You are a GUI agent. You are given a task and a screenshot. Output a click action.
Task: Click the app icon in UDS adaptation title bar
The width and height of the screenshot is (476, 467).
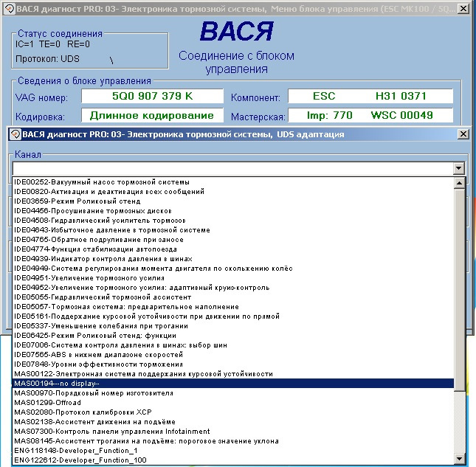click(x=15, y=134)
